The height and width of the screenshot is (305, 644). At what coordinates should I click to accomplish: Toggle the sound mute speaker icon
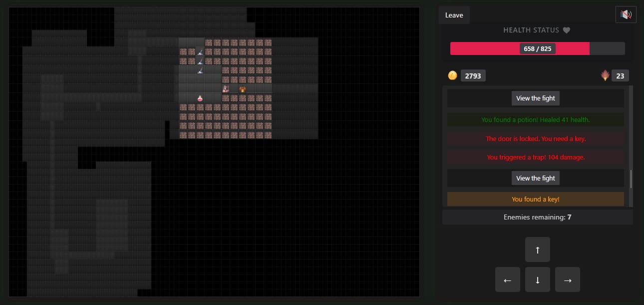point(626,14)
